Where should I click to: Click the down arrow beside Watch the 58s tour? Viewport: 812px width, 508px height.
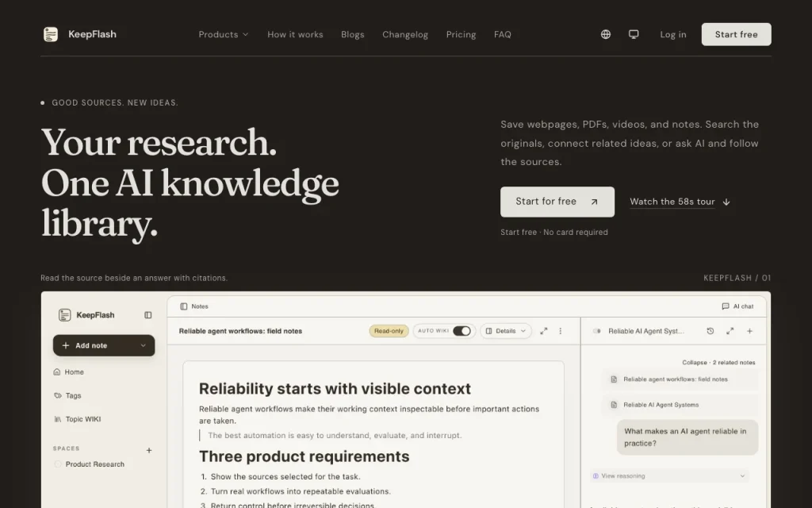point(726,202)
